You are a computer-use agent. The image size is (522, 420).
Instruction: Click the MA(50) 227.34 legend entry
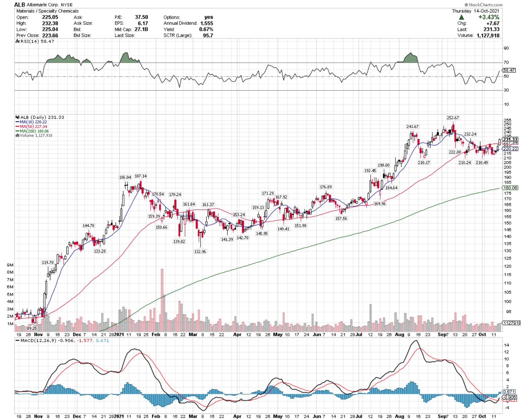click(31, 127)
